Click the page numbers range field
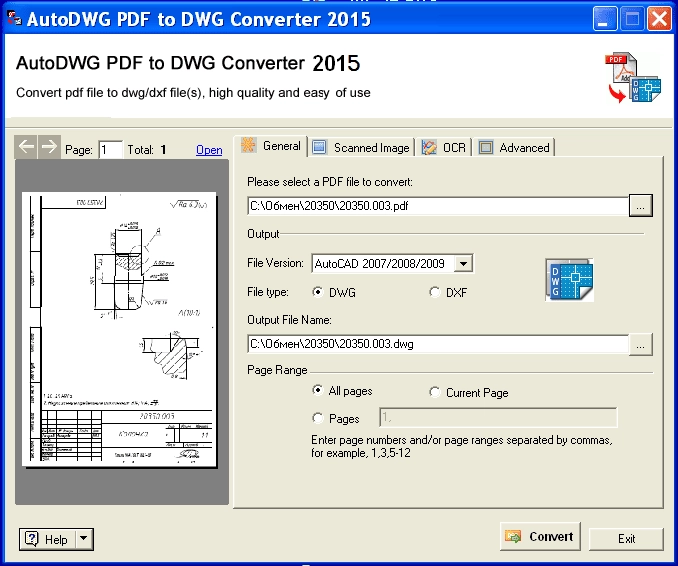 498,418
